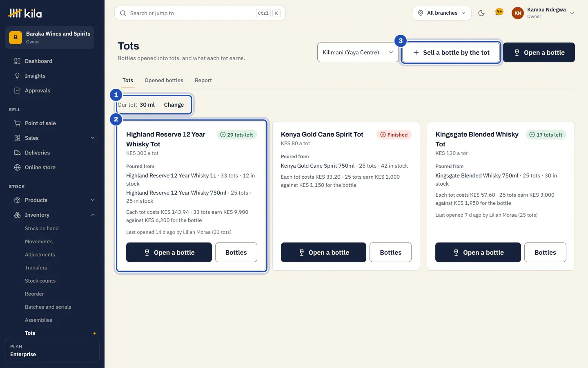
Task: Click Sell a bottle by the tot
Action: (451, 52)
